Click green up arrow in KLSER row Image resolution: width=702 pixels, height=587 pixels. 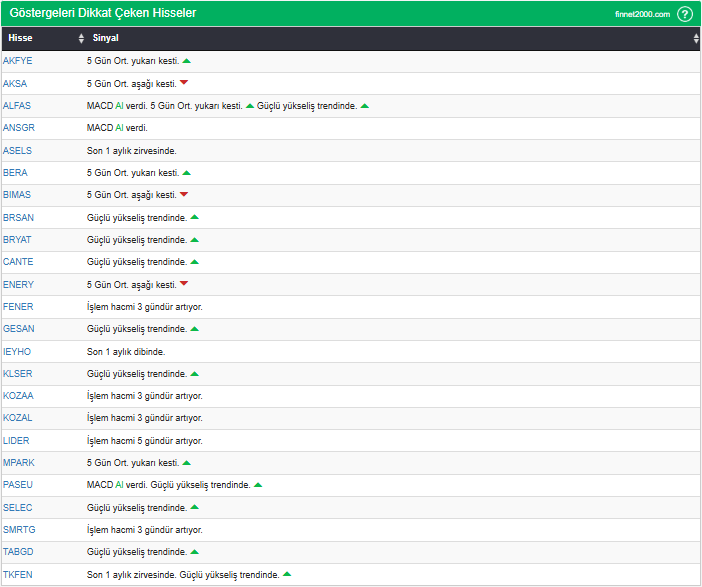tap(194, 374)
